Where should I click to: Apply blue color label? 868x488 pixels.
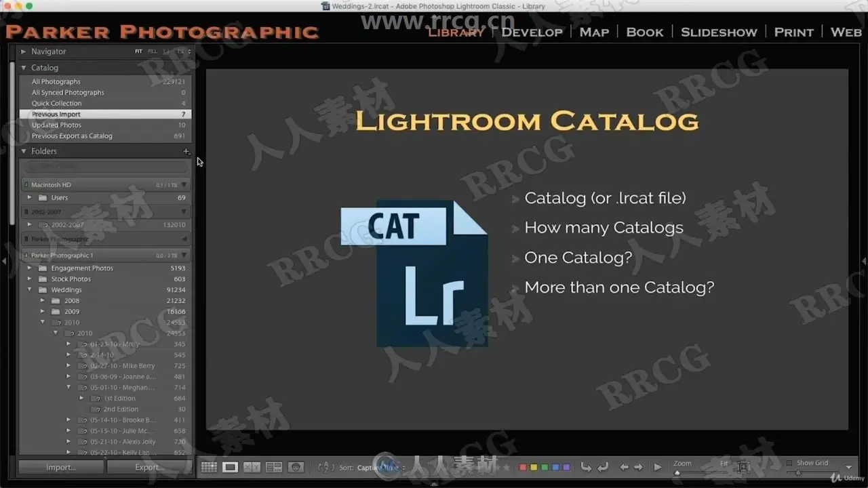(x=556, y=467)
